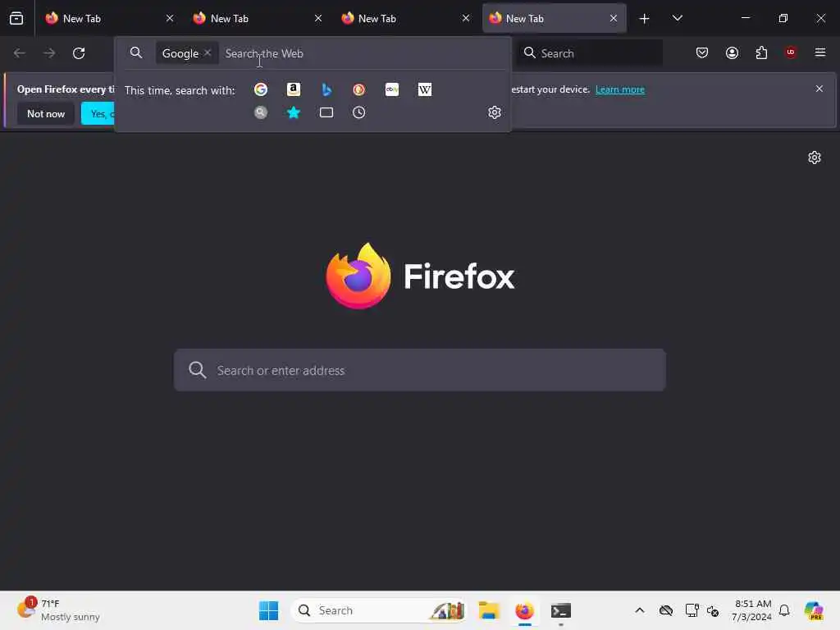
Task: Click Firefox icon in the taskbar
Action: click(524, 610)
